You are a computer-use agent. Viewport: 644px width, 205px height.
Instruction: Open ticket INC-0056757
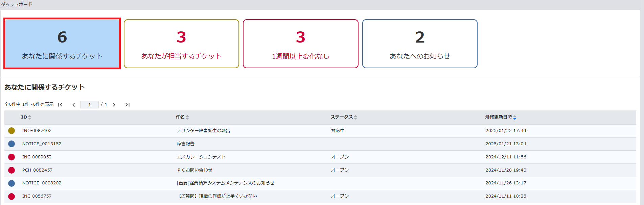[37, 196]
